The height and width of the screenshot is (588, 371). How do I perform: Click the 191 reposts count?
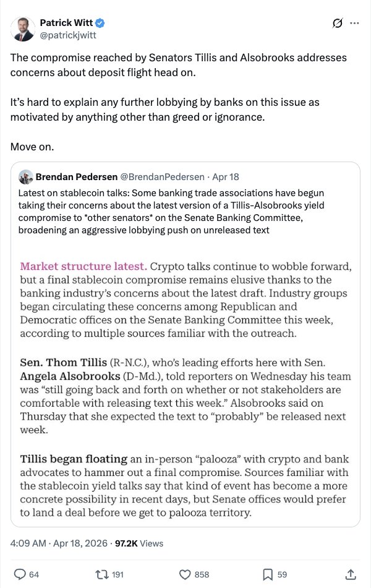117,574
